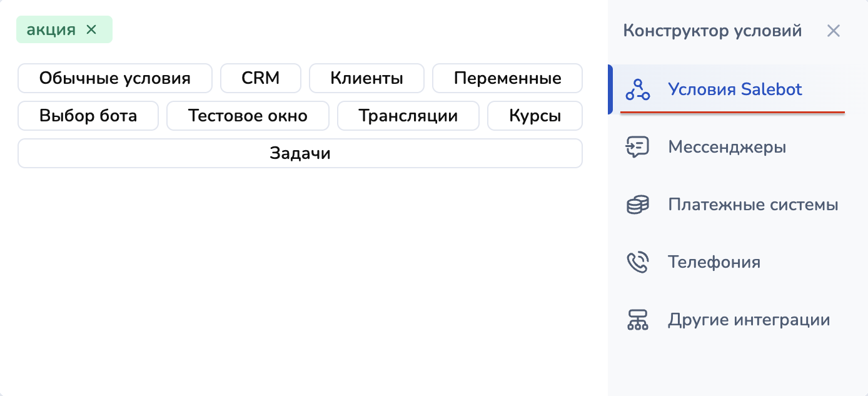Click the Курсы button

tap(535, 116)
